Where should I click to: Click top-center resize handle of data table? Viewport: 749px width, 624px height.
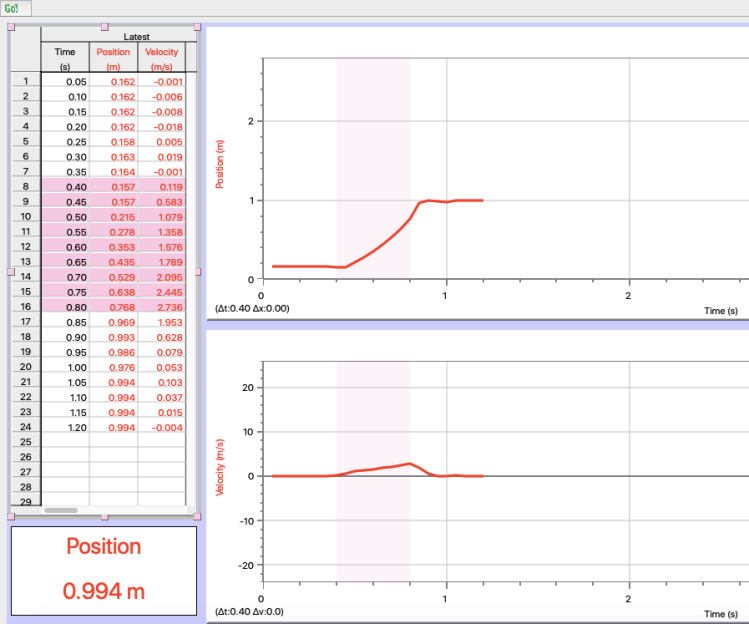pyautogui.click(x=106, y=26)
